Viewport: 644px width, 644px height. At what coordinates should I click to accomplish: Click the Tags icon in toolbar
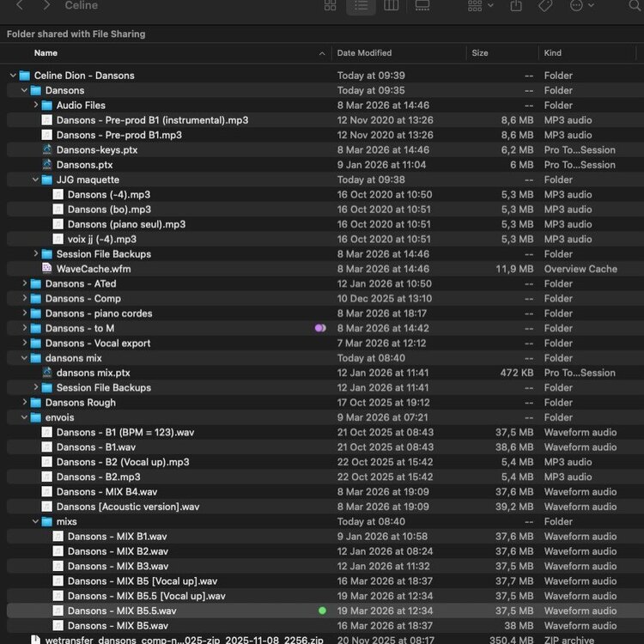[544, 6]
